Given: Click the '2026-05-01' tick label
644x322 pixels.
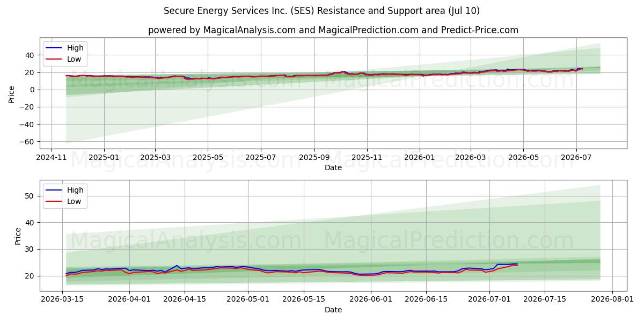Looking at the screenshot, I should 248,300.
